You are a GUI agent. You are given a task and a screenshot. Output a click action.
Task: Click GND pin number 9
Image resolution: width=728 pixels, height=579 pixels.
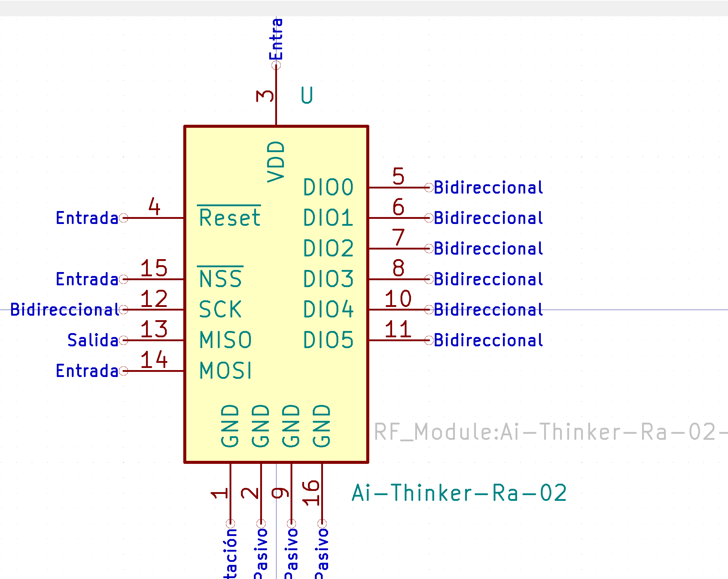click(280, 493)
